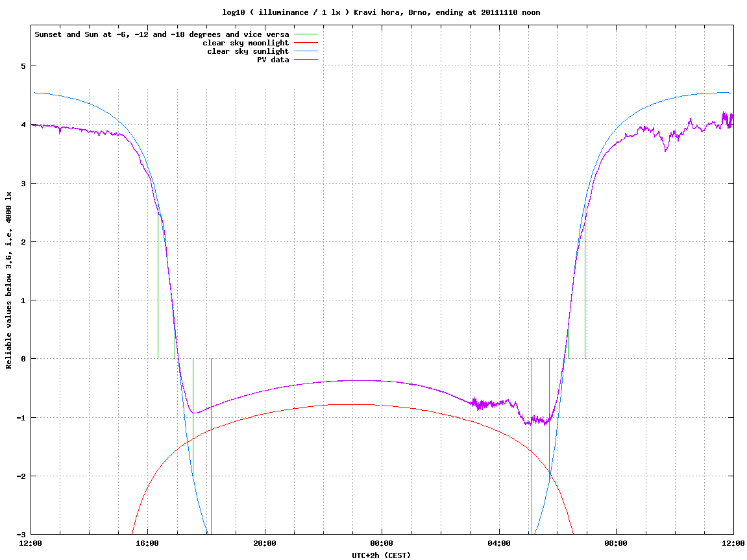This screenshot has height=560, width=747.
Task: Click the x-axis label 'UTC+2h (CEST)'
Action: [381, 555]
